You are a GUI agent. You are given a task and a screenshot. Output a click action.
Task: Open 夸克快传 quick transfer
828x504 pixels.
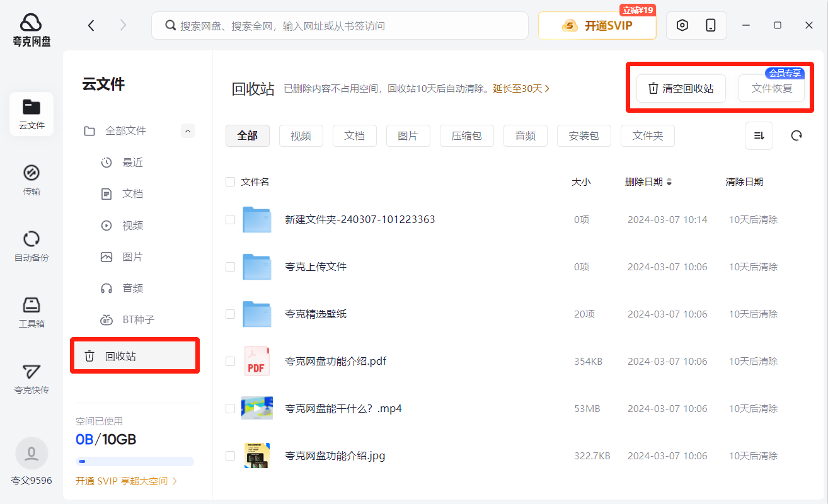(x=32, y=379)
